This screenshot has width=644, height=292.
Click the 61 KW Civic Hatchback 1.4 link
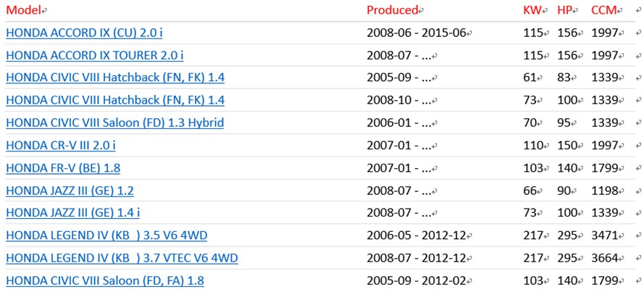(x=115, y=78)
